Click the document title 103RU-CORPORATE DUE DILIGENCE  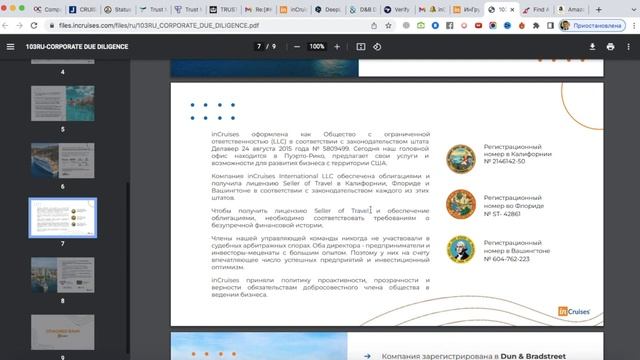coord(77,47)
